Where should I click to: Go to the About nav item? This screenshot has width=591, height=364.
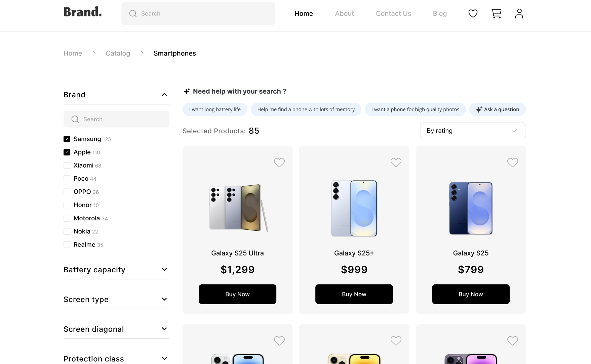[x=344, y=13]
